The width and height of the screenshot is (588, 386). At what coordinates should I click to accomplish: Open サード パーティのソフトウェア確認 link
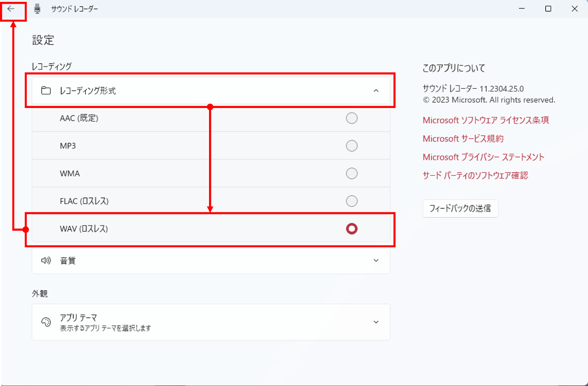coord(475,176)
